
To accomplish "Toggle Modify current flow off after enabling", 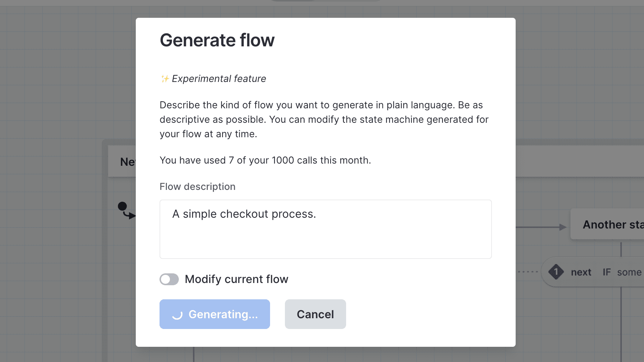I will (x=169, y=279).
